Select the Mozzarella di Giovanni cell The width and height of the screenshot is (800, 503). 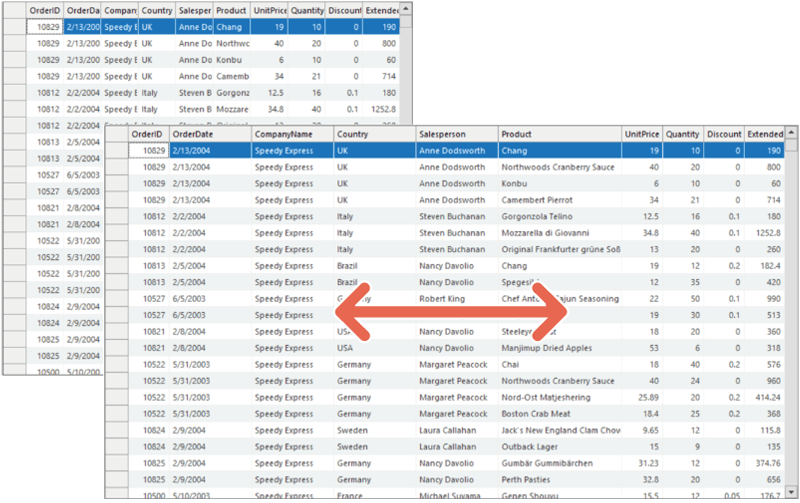pos(560,233)
